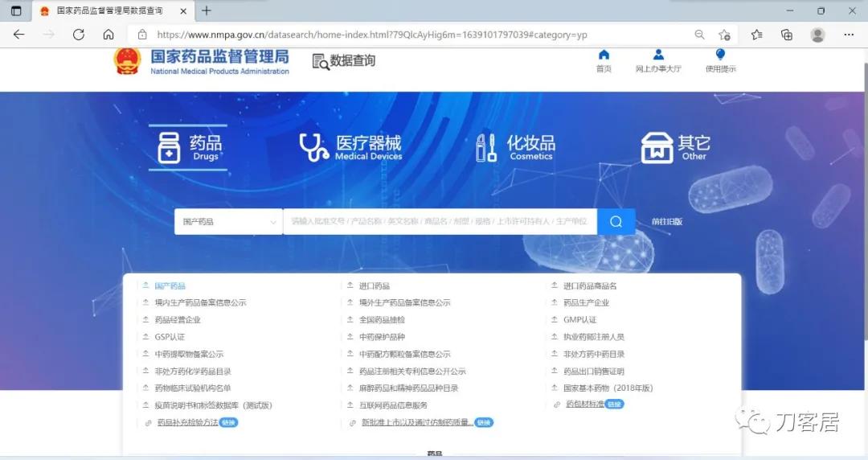
Task: Open 互联网药品信息服务 entry
Action: pos(393,405)
